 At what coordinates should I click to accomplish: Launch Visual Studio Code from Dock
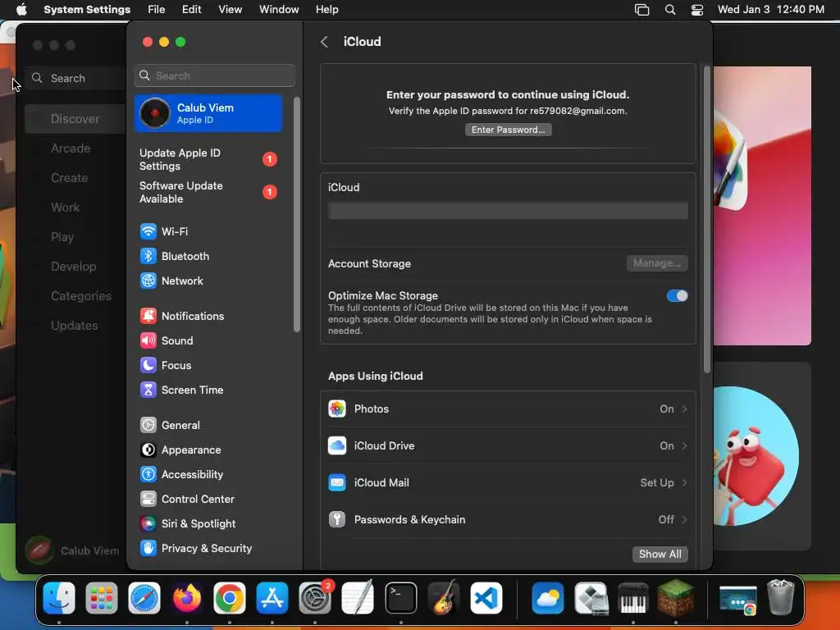point(486,598)
